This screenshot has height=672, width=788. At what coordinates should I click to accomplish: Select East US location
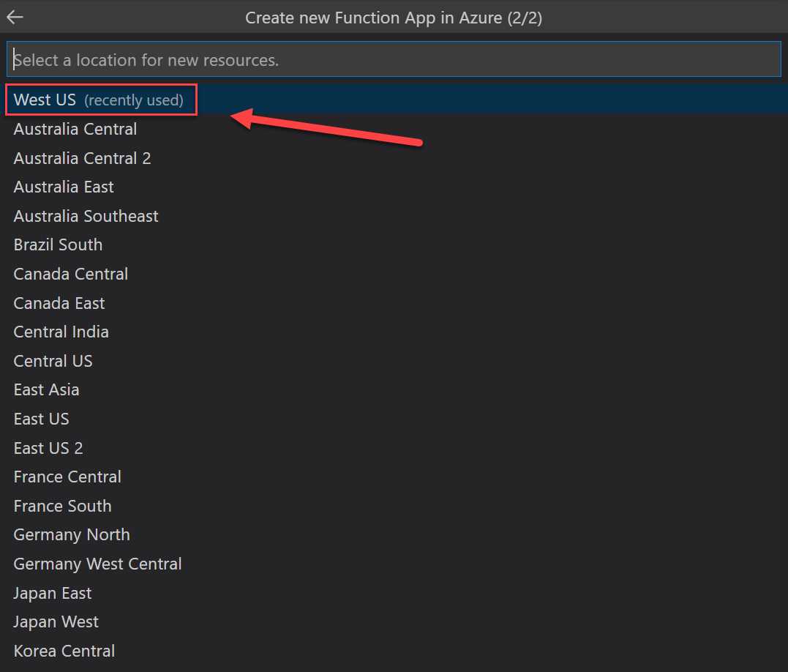coord(41,419)
